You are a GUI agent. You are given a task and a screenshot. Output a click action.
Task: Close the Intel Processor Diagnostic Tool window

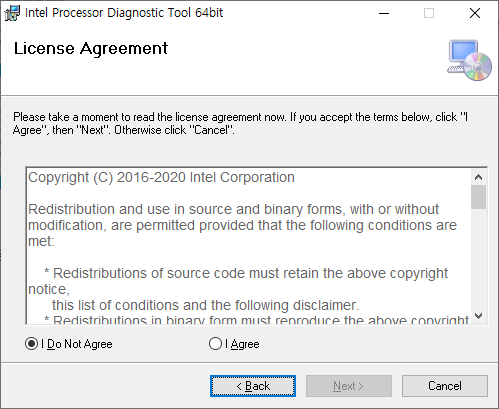click(475, 13)
